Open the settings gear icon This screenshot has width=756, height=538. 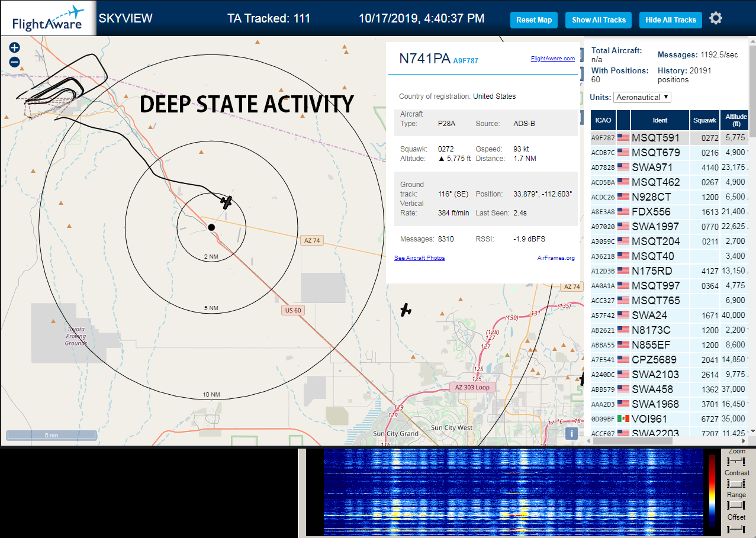716,18
